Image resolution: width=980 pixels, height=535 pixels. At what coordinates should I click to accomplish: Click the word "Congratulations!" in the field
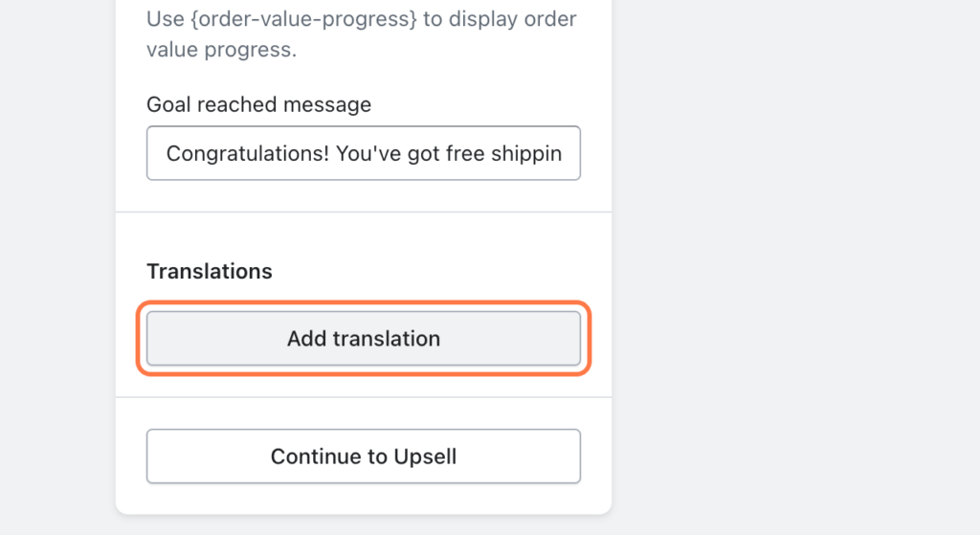[247, 153]
